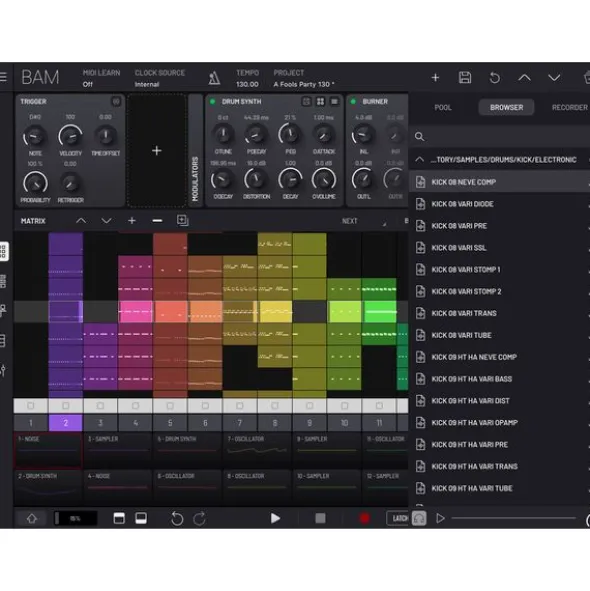Select KICK 09 HT HA VARI BASS
This screenshot has height=591, width=590.
pyautogui.click(x=500, y=379)
